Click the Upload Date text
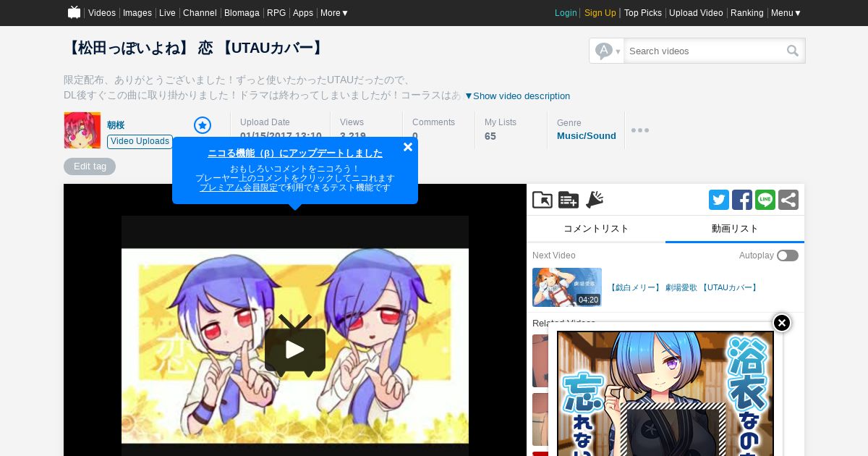The image size is (868, 456). coord(265,122)
